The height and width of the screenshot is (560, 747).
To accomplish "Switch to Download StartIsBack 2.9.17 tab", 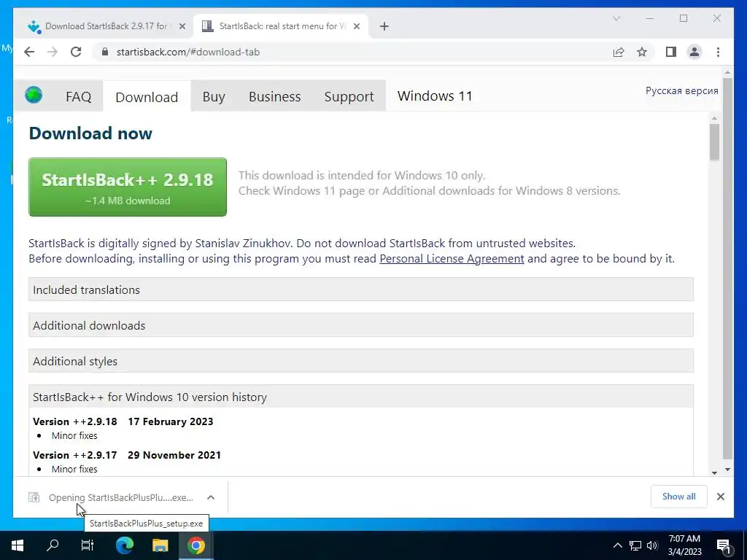I will click(107, 26).
